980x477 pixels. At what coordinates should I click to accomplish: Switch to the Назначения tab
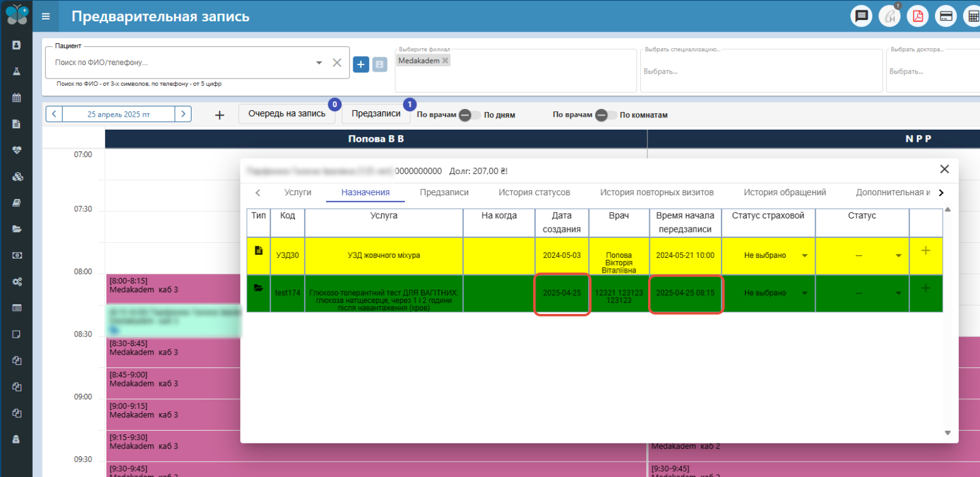[x=365, y=192]
